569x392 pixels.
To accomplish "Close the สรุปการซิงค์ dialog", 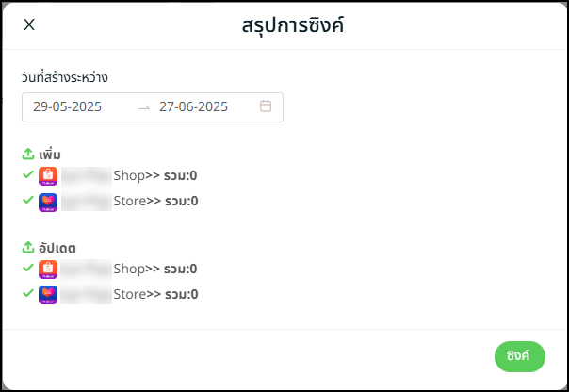I will click(29, 24).
